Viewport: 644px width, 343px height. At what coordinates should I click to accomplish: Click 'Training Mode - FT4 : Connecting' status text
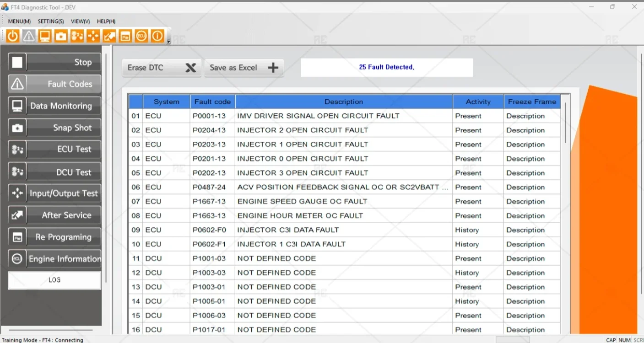[43, 340]
